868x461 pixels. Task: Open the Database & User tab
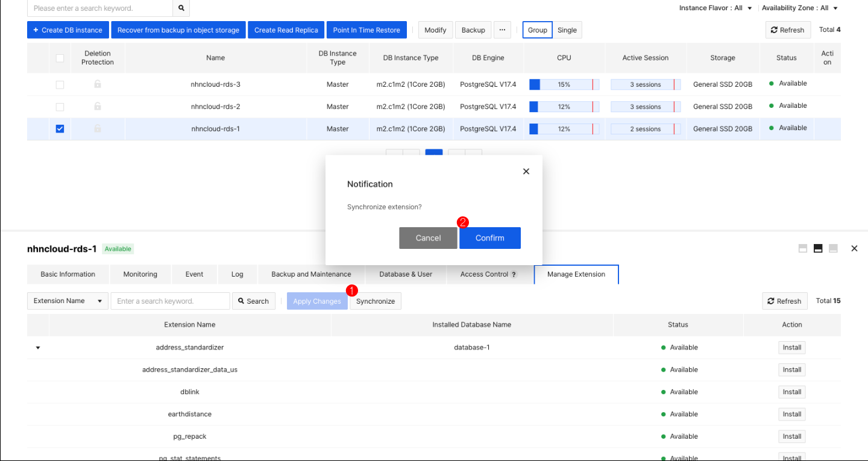pyautogui.click(x=405, y=274)
